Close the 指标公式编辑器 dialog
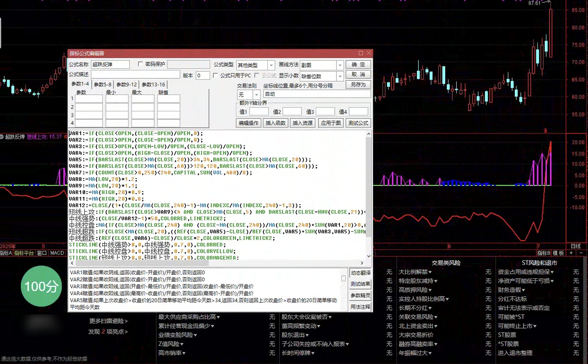 pos(369,53)
